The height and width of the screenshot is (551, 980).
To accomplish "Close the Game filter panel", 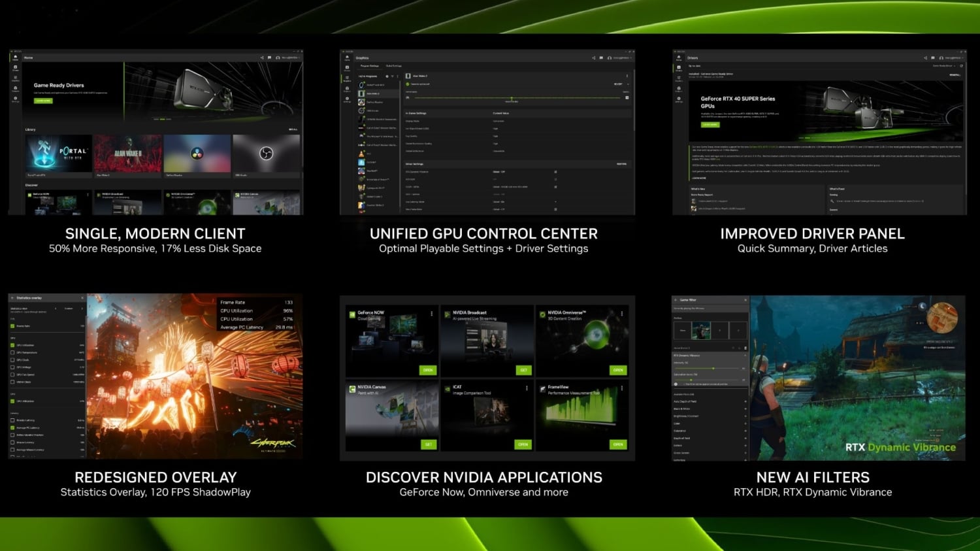I will click(x=745, y=300).
